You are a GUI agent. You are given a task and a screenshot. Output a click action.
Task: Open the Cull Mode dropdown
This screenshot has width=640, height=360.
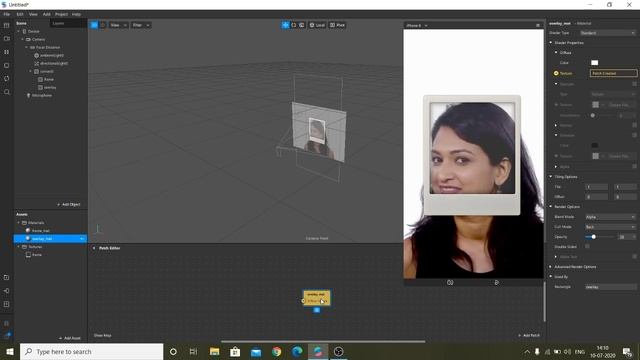coord(610,227)
